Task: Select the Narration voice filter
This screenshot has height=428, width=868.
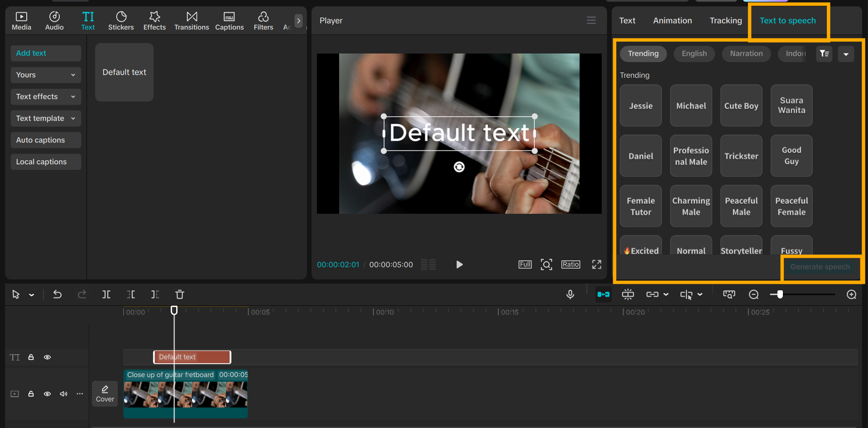Action: 746,53
